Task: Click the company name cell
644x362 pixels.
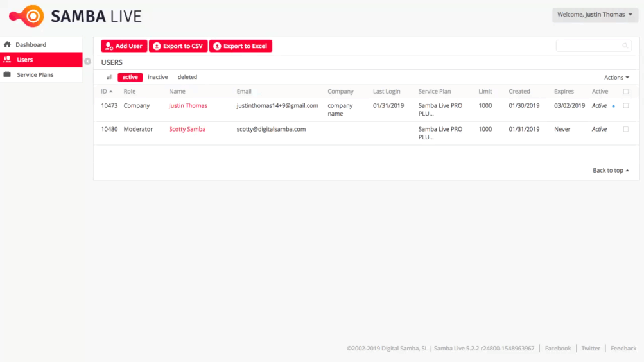Action: [x=340, y=110]
